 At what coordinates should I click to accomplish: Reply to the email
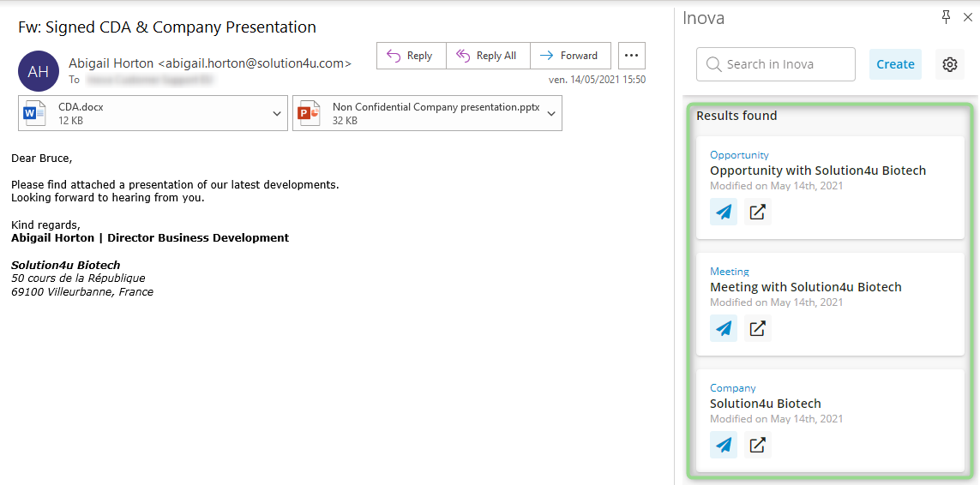(x=412, y=56)
